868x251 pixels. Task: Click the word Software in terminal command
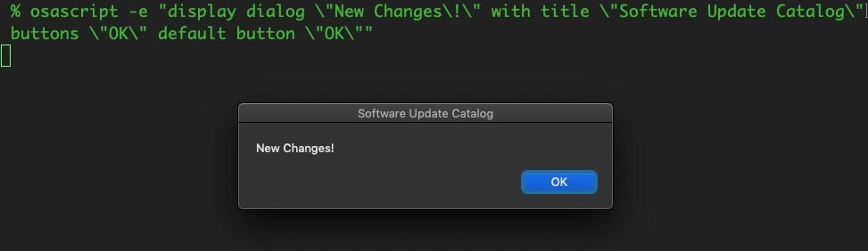[658, 11]
